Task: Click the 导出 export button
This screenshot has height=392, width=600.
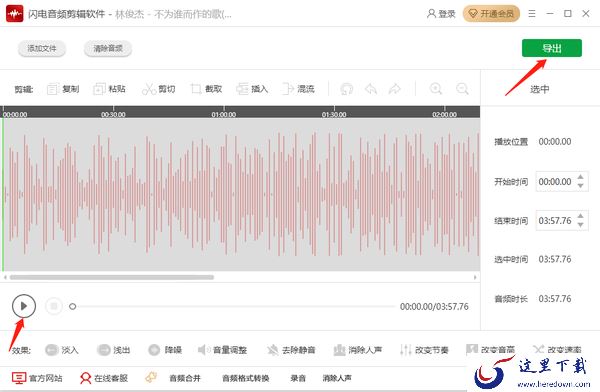Action: pos(552,48)
